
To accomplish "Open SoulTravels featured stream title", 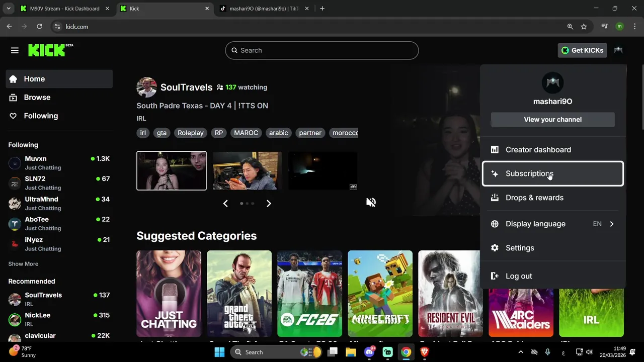I will 202,106.
